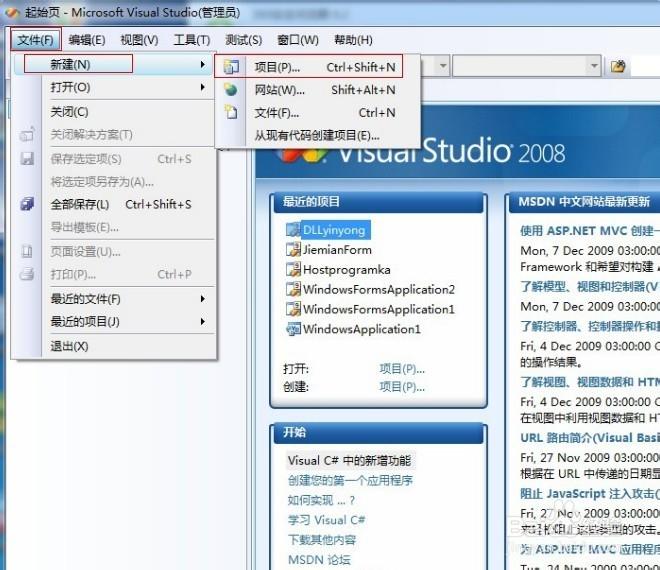The image size is (660, 570).
Task: Click 项目(P)... link next to 打开:
Action: tap(402, 369)
